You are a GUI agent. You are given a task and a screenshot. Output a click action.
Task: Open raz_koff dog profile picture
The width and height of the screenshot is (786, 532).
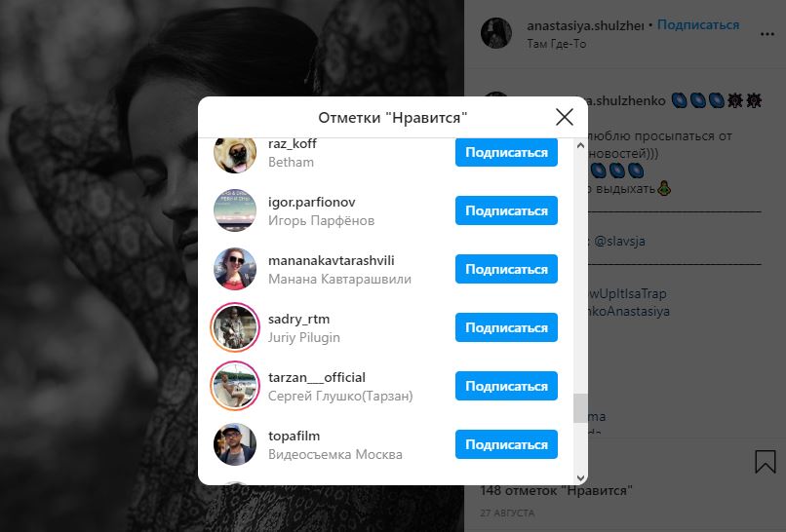click(235, 155)
